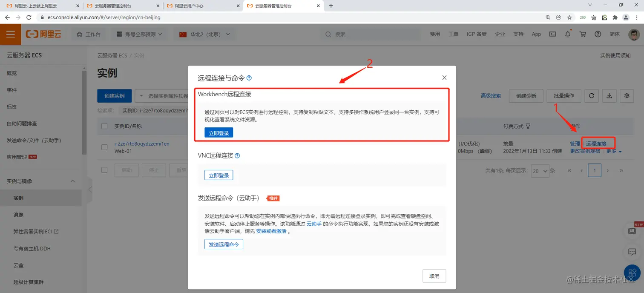Collapse the 实例与镜像 sidebar section
644x293 pixels.
tap(72, 181)
